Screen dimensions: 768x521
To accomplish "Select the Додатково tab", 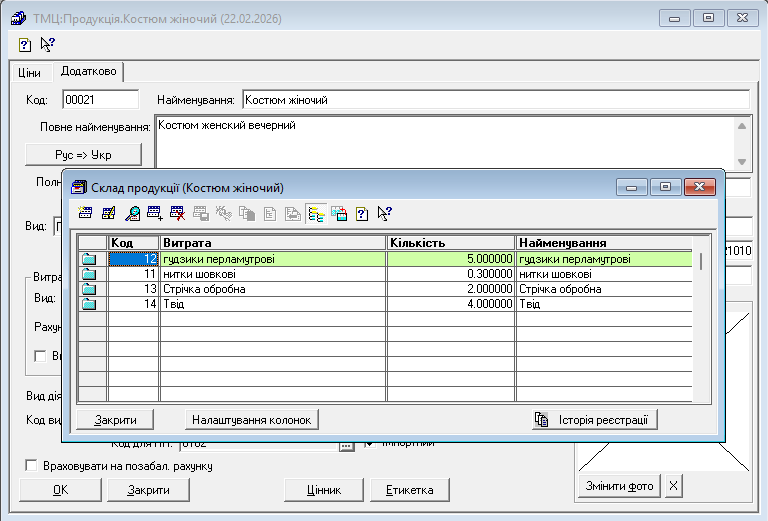I will pyautogui.click(x=88, y=72).
